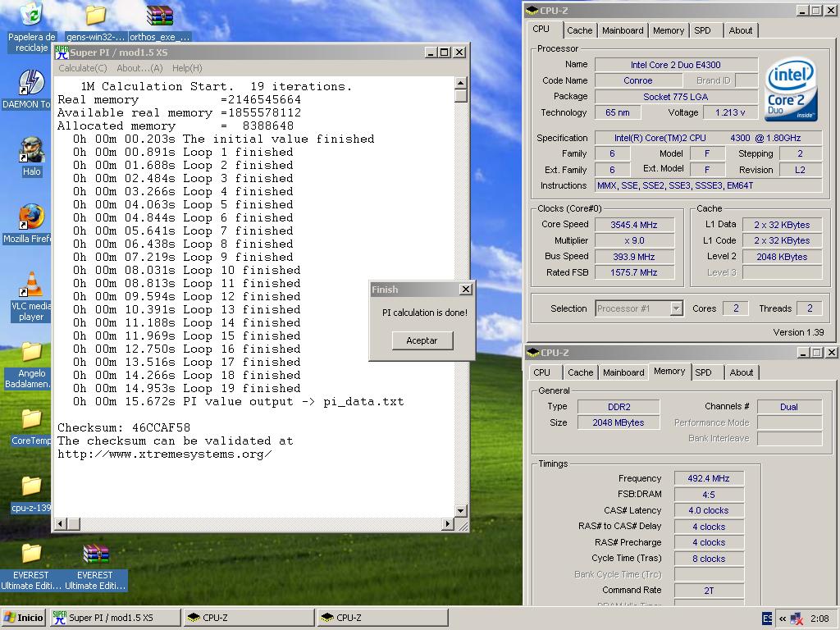Click the FSB:DRAM 4:5 value
This screenshot has width=840, height=630.
click(708, 495)
